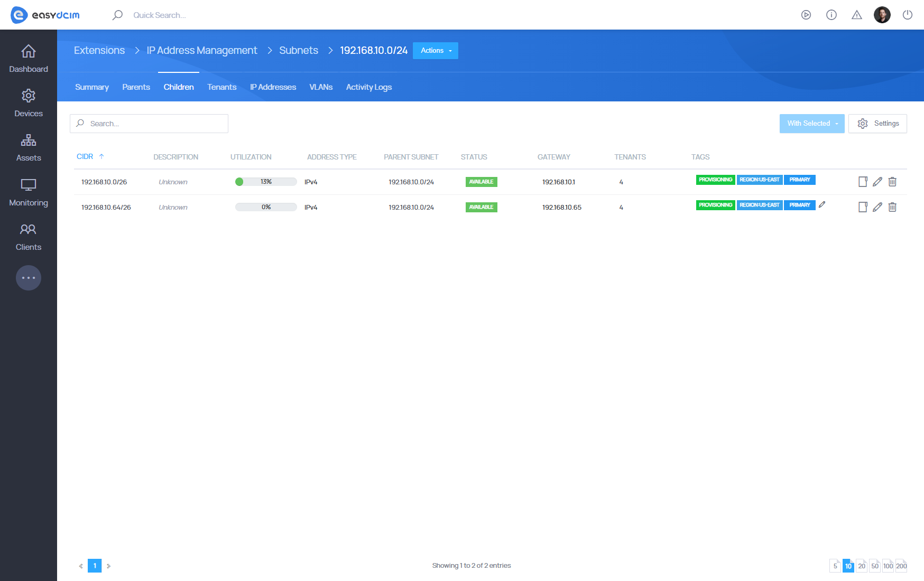
Task: Click IP Address Management breadcrumb
Action: click(202, 50)
